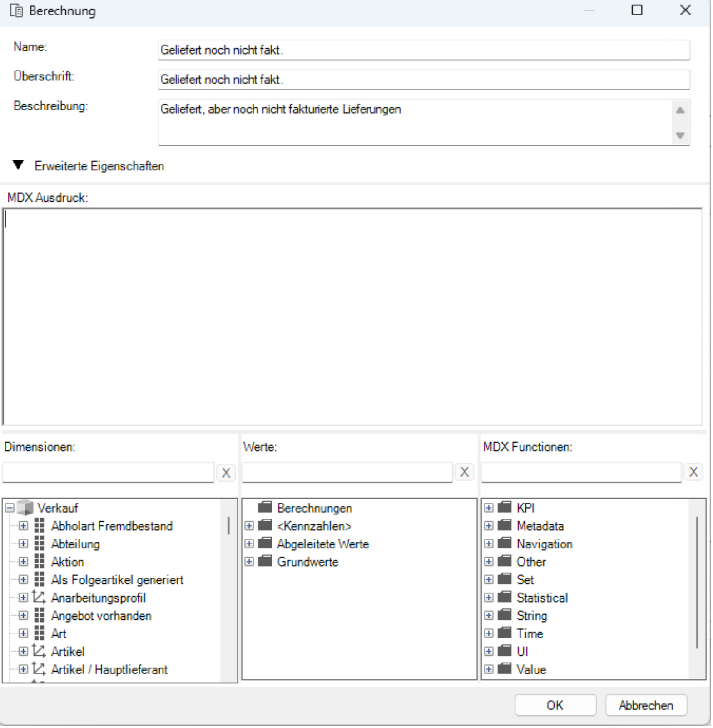Viewport: 713px width, 728px height.
Task: Click scroll-down arrow in Beschreibung field
Action: (680, 135)
